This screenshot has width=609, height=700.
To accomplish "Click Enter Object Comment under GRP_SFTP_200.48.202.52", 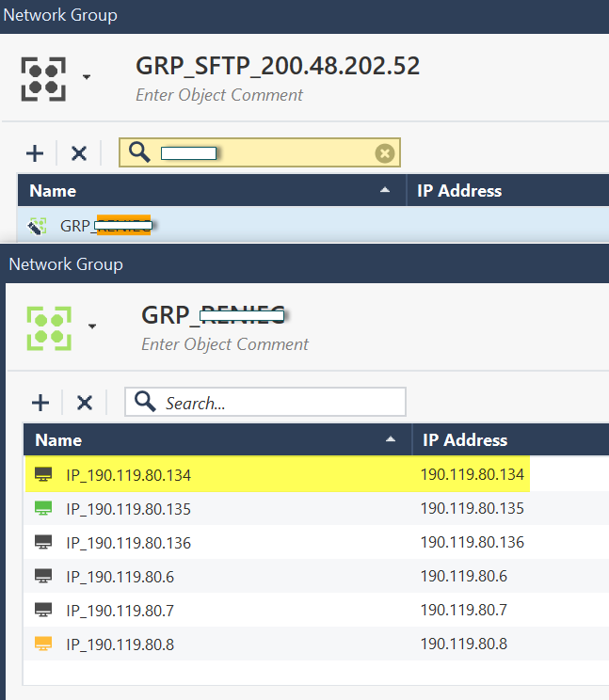I will (219, 95).
